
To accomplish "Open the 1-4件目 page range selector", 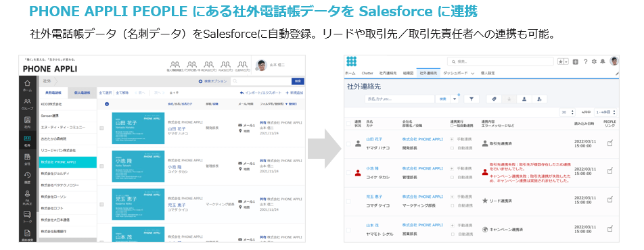I will (606, 112).
